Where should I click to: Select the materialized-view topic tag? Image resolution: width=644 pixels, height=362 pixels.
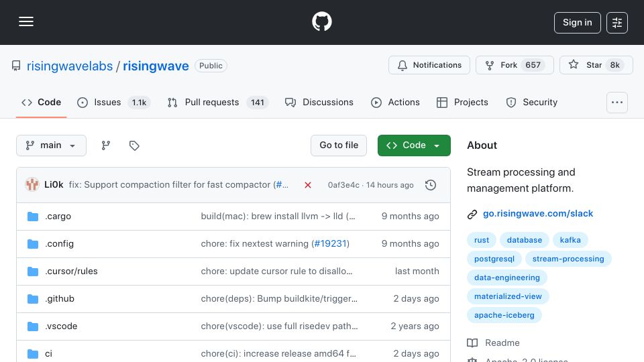(x=508, y=296)
